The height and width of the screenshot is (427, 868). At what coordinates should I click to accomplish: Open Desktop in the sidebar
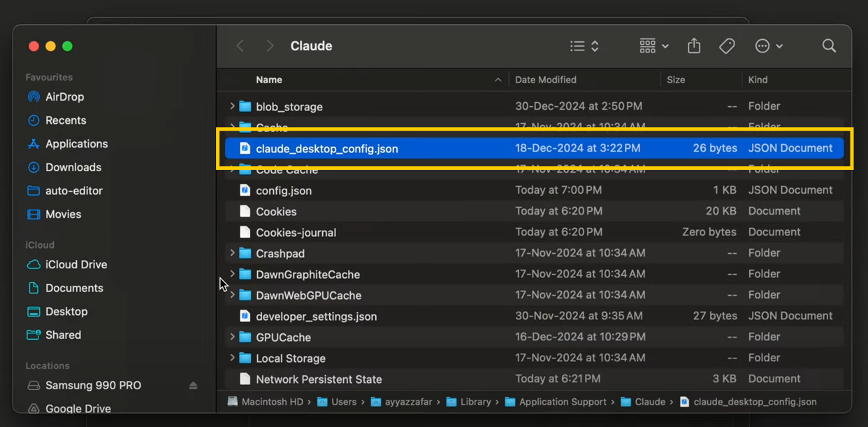point(66,312)
